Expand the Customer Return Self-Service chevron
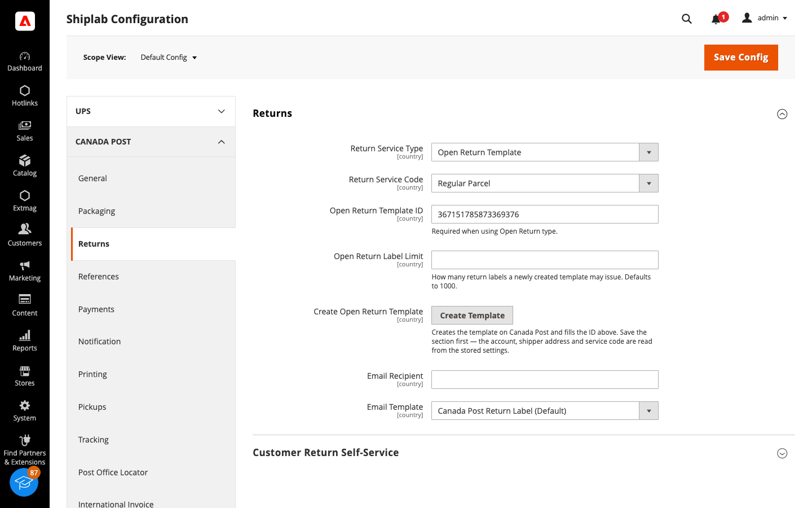The height and width of the screenshot is (508, 812). [782, 453]
